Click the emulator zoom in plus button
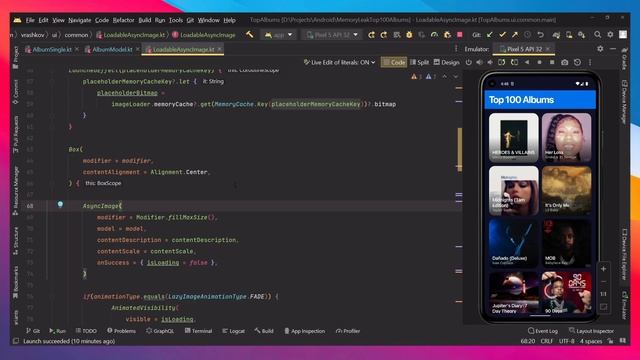The height and width of the screenshot is (360, 640). 603,269
